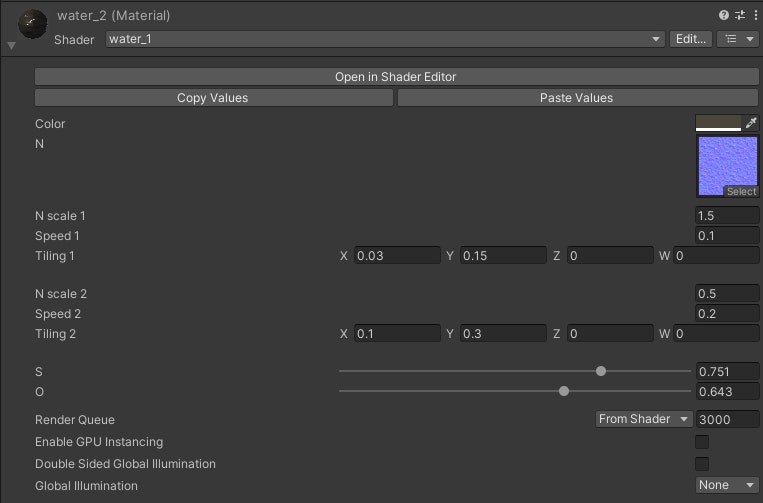The image size is (763, 503).
Task: Open the material help reference icon
Action: pos(724,15)
